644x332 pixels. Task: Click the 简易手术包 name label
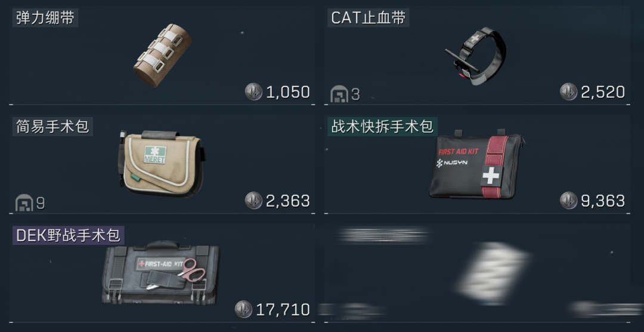[x=52, y=127]
